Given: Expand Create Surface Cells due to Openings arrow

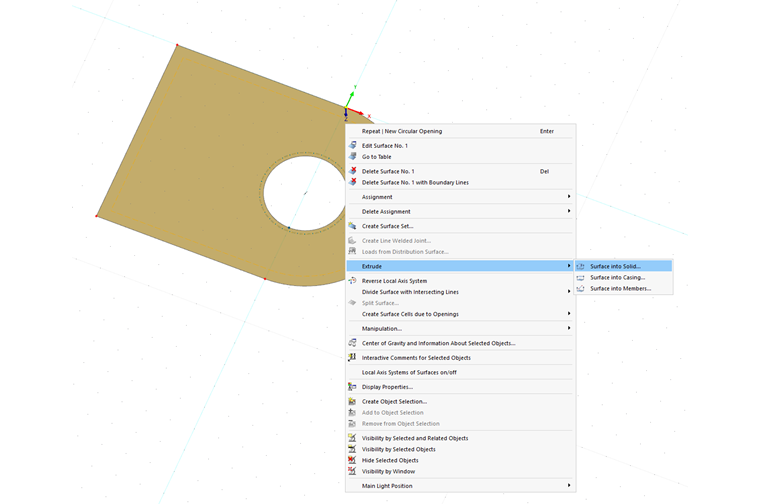Looking at the screenshot, I should (569, 314).
